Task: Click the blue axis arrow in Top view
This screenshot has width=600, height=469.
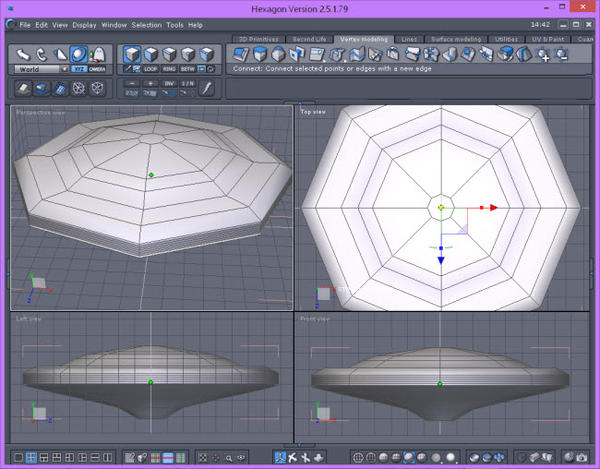Action: [441, 261]
